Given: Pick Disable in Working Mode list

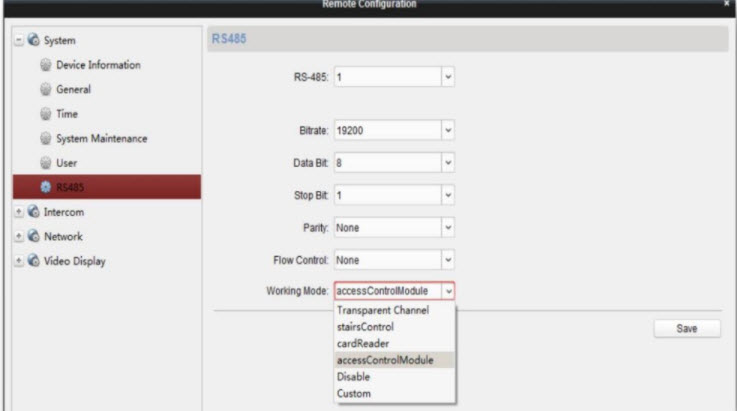Looking at the screenshot, I should (x=354, y=376).
